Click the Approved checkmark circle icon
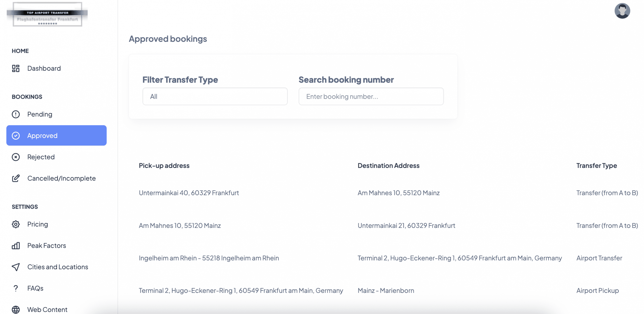 pyautogui.click(x=16, y=135)
